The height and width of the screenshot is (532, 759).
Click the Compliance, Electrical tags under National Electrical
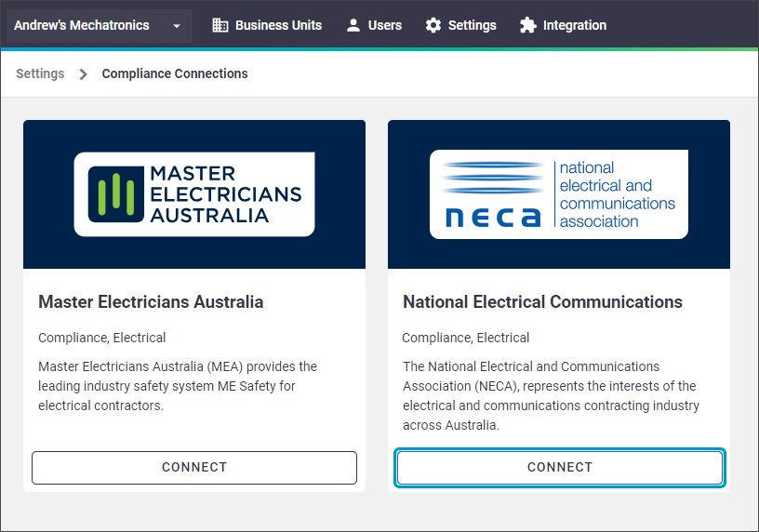pyautogui.click(x=466, y=338)
